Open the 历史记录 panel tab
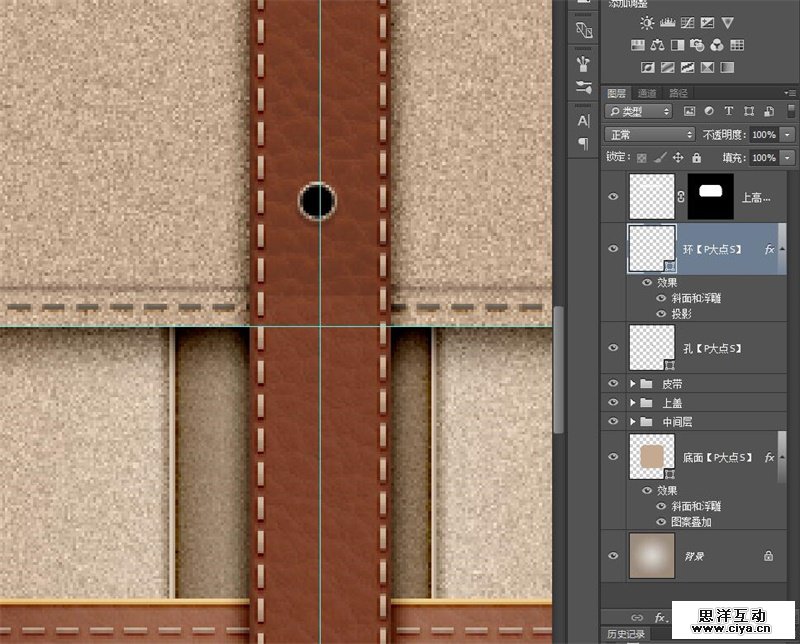 (x=626, y=635)
